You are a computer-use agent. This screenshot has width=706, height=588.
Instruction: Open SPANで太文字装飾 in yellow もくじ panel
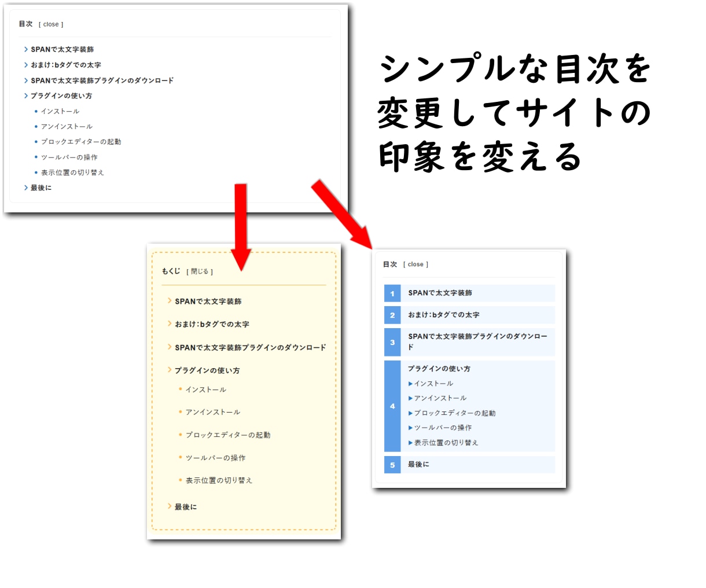point(208,302)
